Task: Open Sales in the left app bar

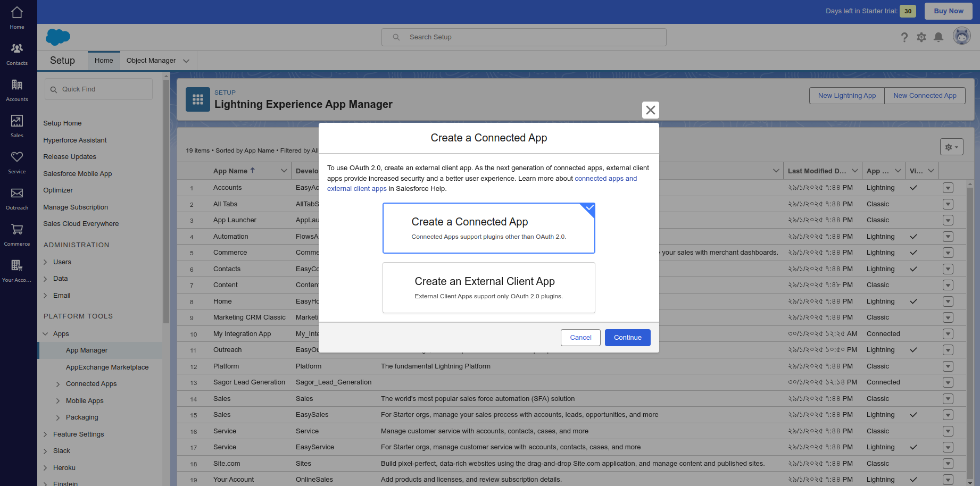Action: click(x=17, y=127)
